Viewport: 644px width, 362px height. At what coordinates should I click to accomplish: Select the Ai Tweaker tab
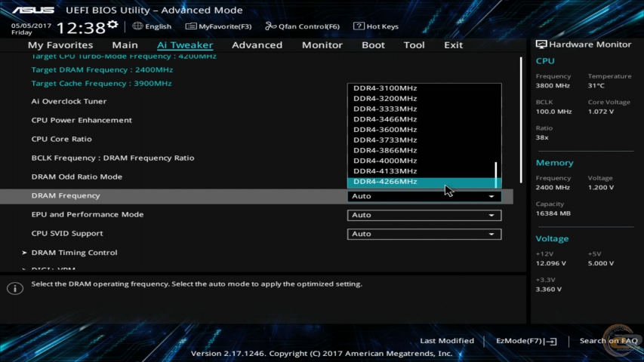(185, 44)
